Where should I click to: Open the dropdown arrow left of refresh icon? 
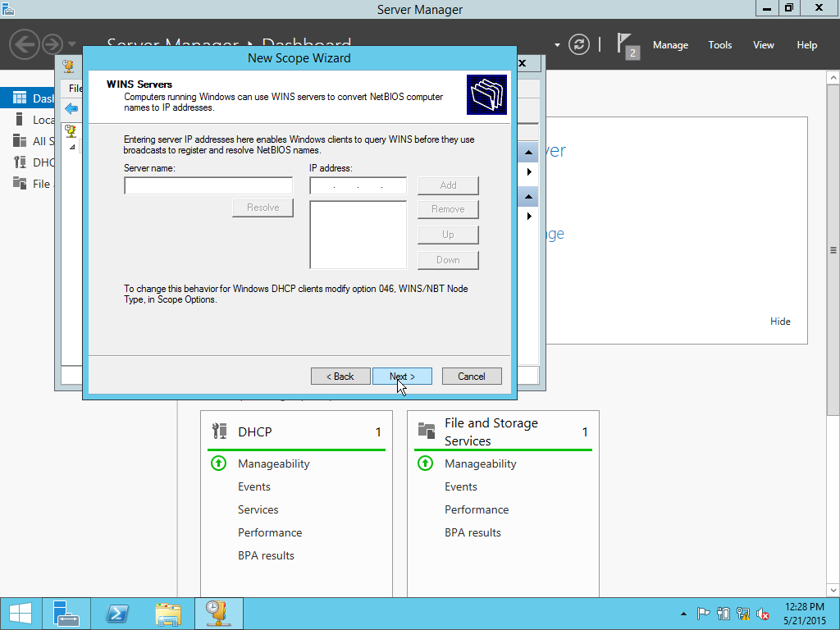pyautogui.click(x=557, y=45)
